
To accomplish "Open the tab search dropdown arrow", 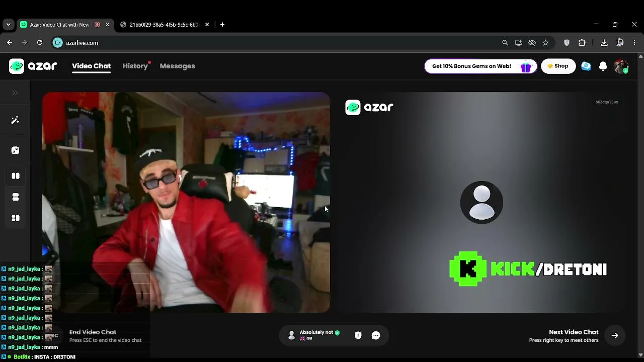I will coord(8,25).
